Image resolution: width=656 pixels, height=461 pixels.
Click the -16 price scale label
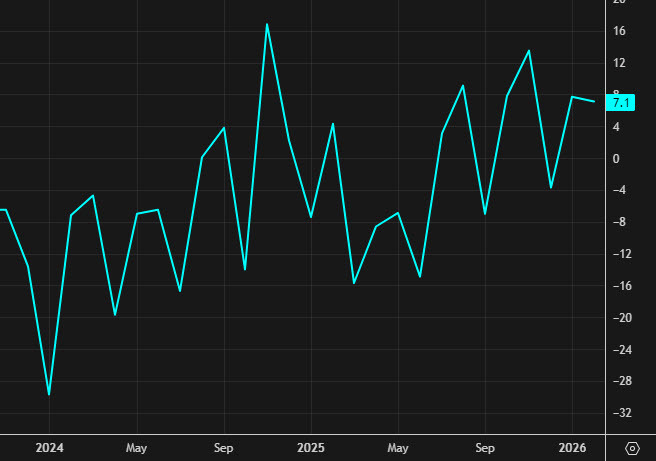(619, 286)
